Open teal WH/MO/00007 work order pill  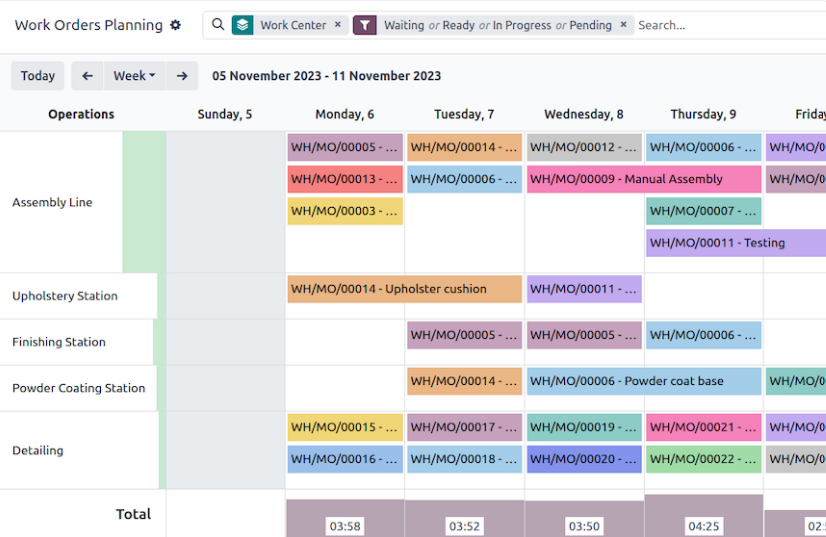pos(704,211)
